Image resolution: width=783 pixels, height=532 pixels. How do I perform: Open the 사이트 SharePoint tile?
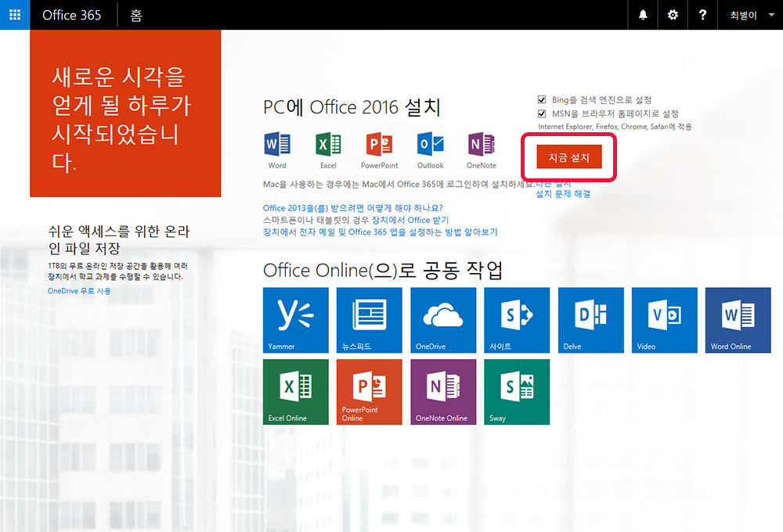pos(517,320)
